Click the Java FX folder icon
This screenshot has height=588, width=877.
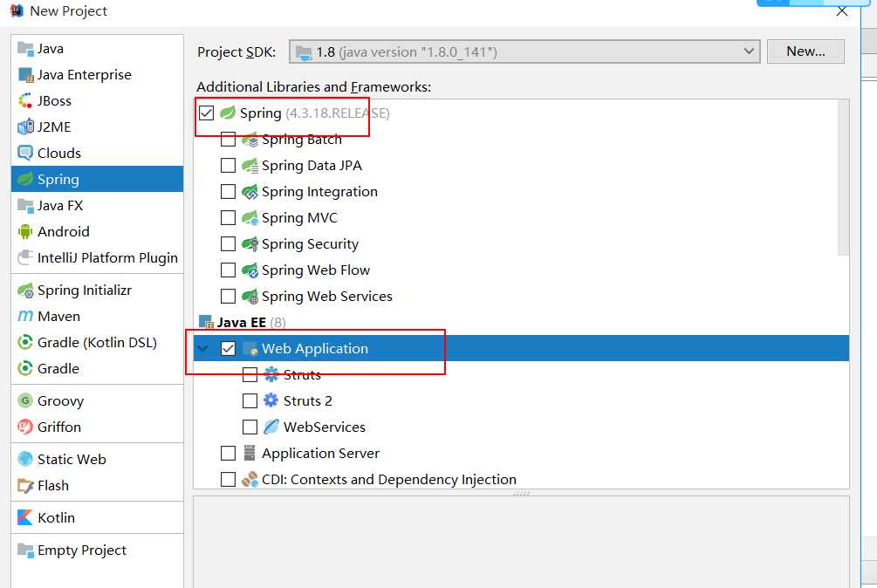[25, 206]
